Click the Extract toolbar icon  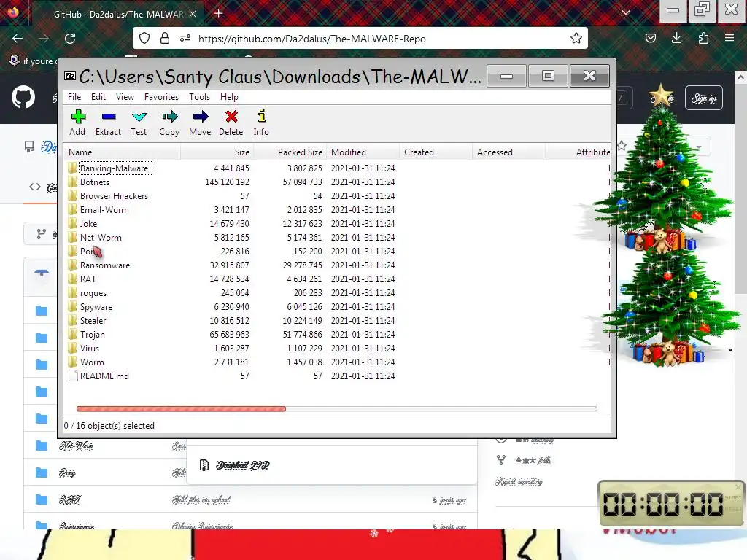[x=109, y=117]
